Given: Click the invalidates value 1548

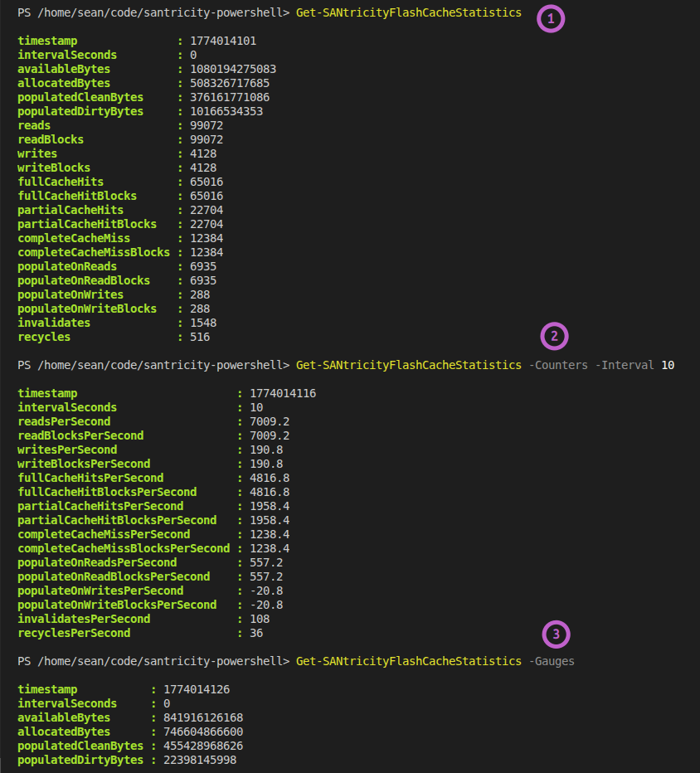Looking at the screenshot, I should tap(203, 323).
